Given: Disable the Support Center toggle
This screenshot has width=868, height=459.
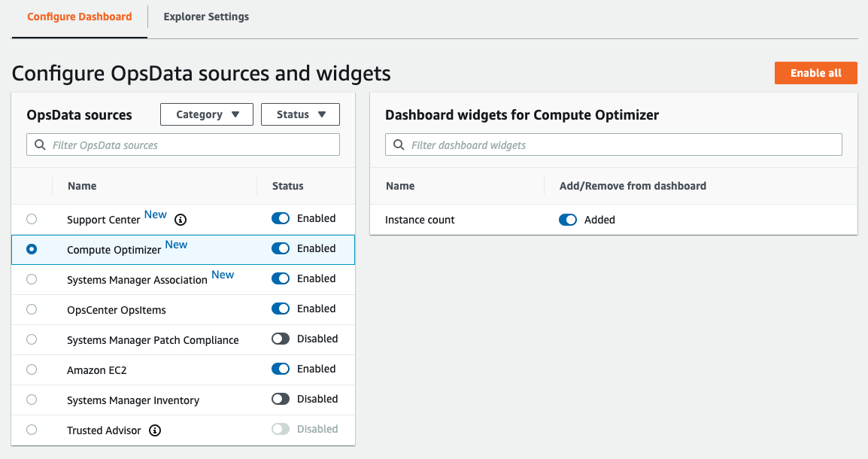Looking at the screenshot, I should pos(280,218).
